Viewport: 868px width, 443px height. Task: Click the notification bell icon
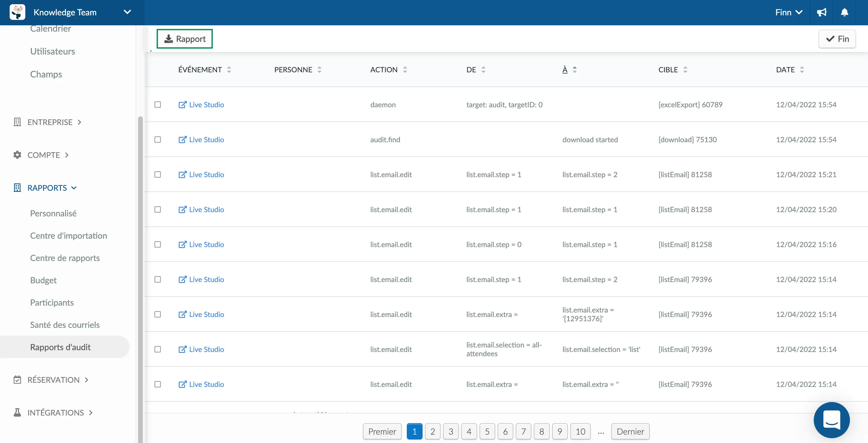click(844, 12)
